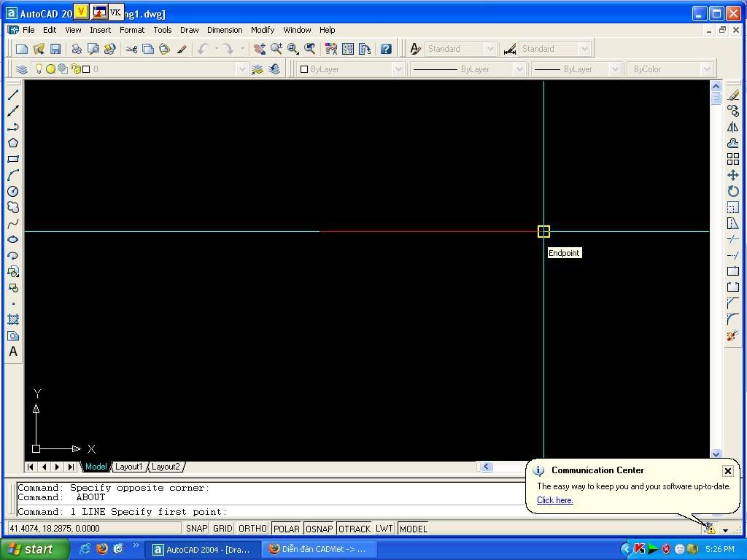
Task: Click the command line input area
Action: coord(271,512)
